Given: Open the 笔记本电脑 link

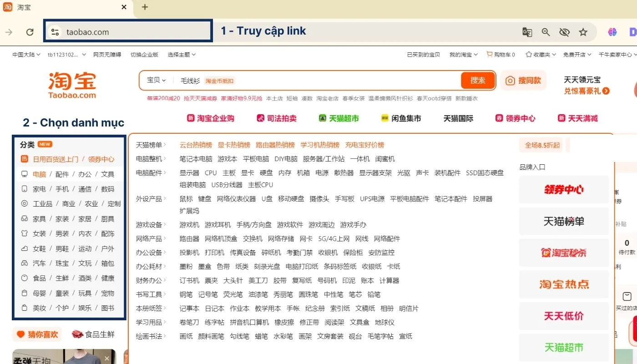Looking at the screenshot, I should [196, 159].
